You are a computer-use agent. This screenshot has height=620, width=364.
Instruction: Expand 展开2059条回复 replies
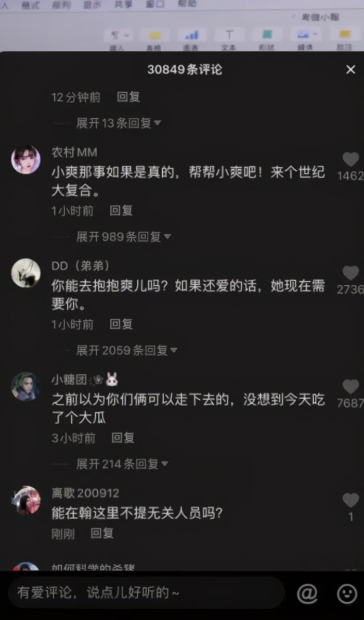[x=126, y=350]
